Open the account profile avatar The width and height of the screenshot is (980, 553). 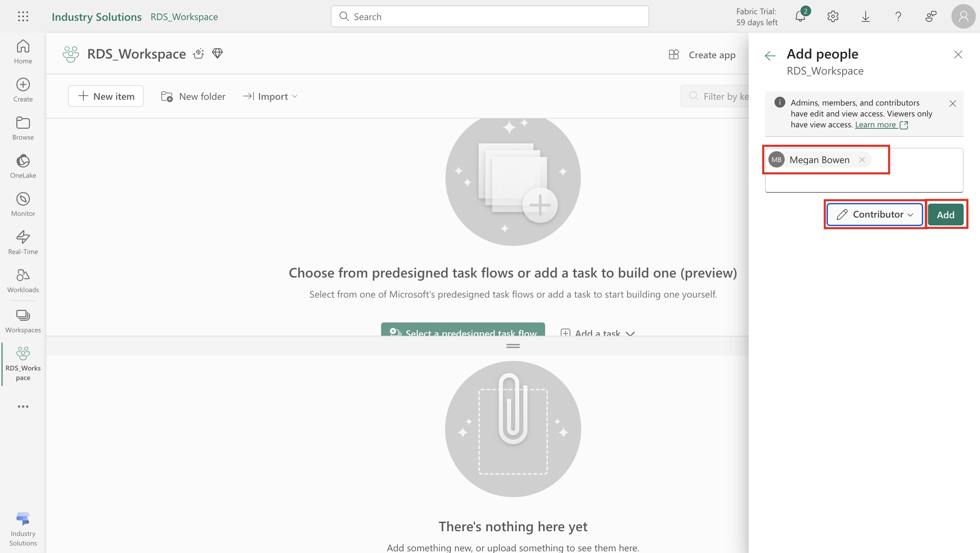(963, 16)
